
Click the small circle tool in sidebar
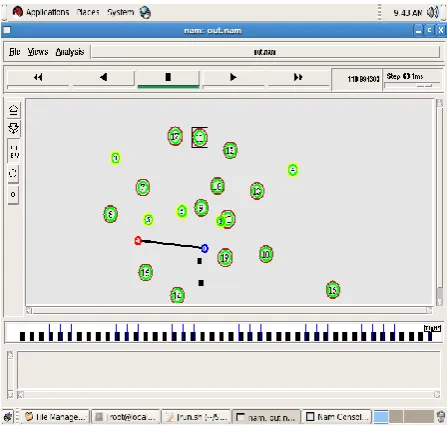coord(13,194)
